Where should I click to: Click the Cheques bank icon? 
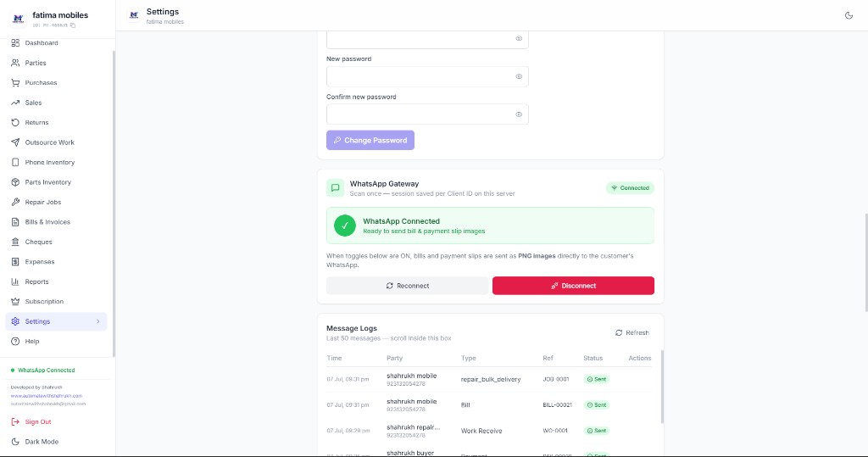(15, 242)
